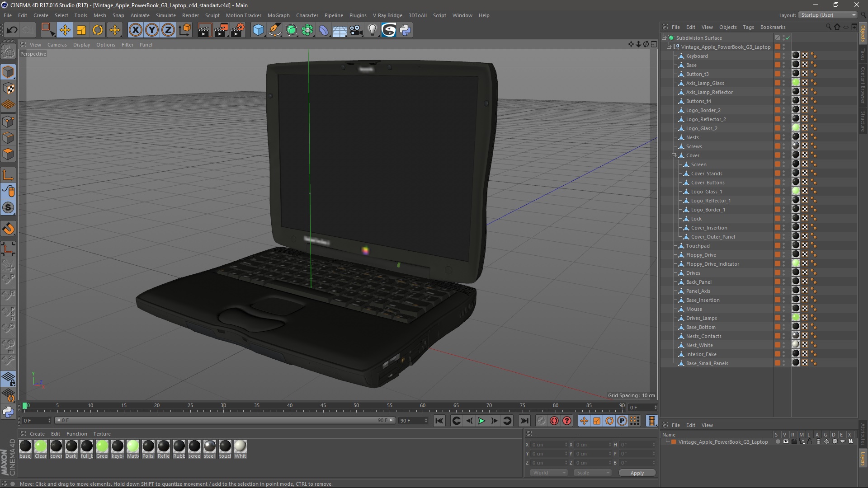Open the MoGraph menu
Screen dimensions: 868x488
click(278, 15)
